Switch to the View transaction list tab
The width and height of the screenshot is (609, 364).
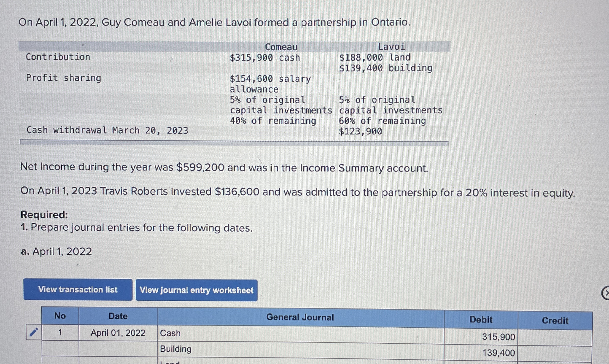[x=78, y=290]
